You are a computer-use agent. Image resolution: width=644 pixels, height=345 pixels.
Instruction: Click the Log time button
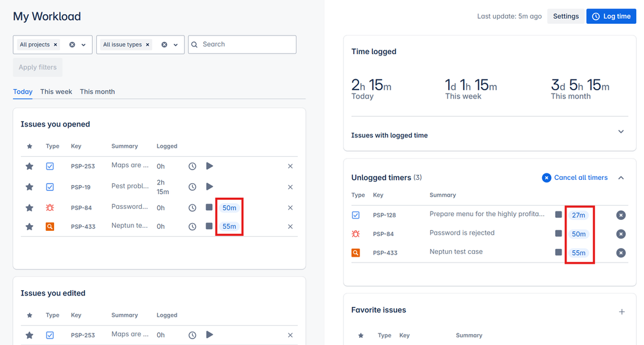coord(611,16)
